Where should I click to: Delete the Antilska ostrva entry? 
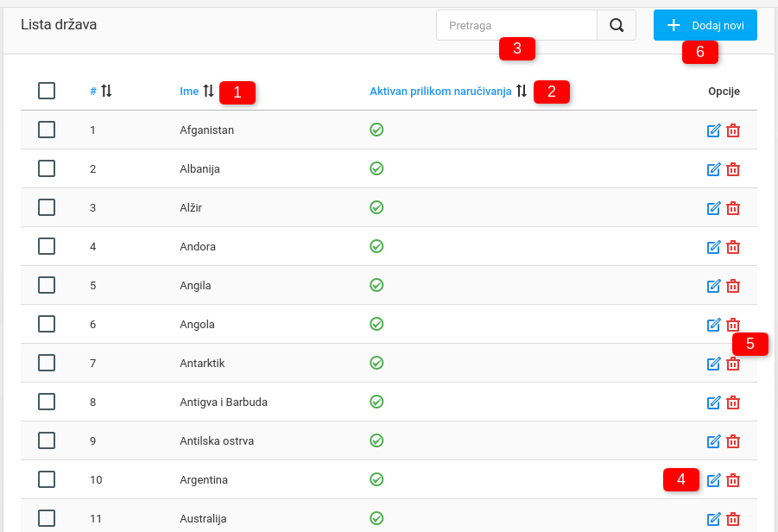tap(733, 441)
